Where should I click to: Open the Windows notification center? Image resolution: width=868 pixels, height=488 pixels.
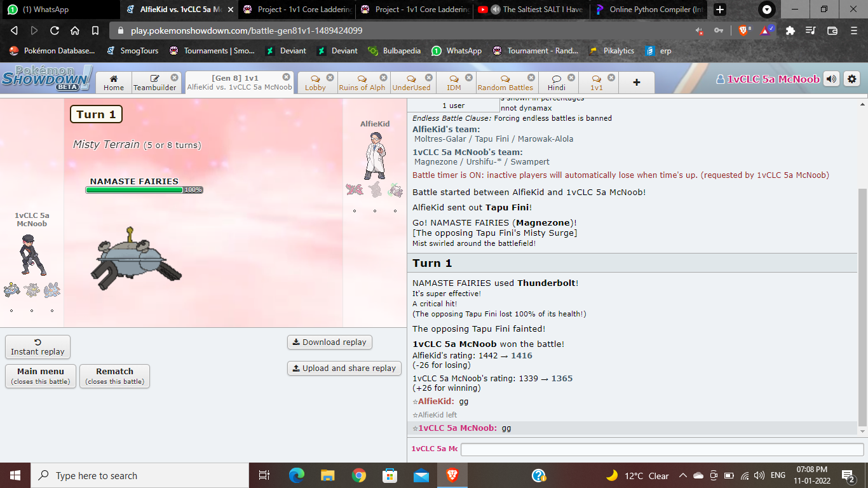click(848, 475)
